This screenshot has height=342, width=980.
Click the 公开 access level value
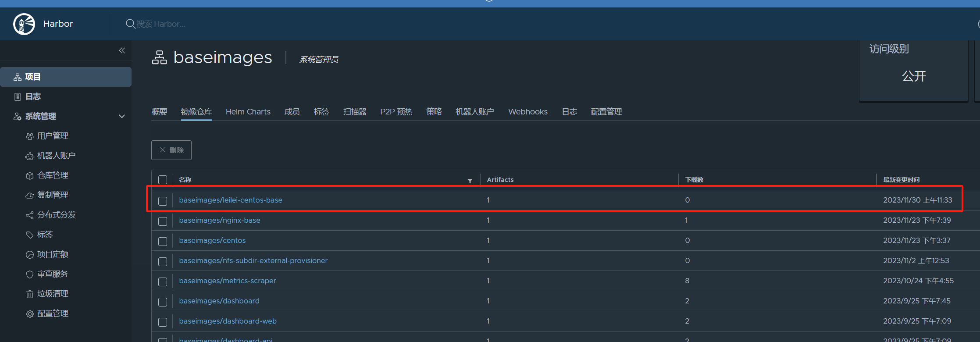[914, 76]
